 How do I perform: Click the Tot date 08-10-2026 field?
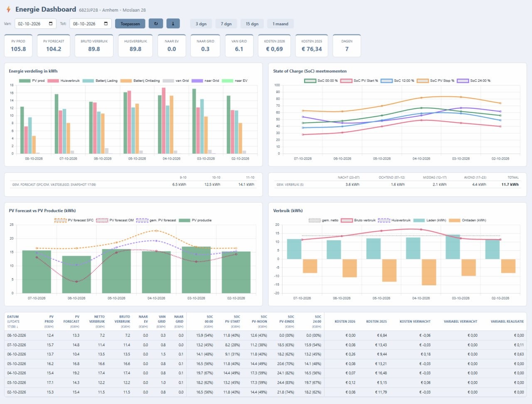(90, 24)
